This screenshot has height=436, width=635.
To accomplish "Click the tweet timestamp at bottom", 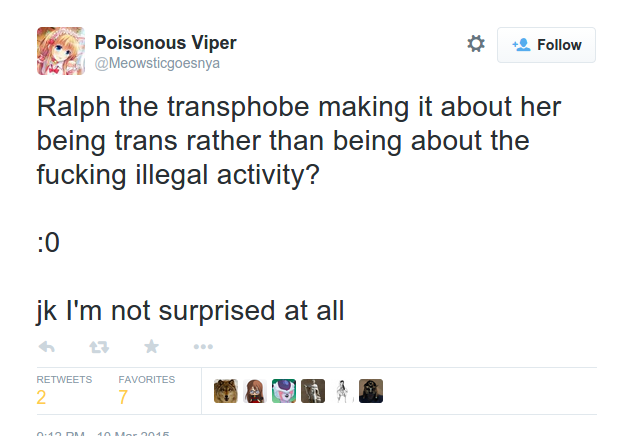I will [x=103, y=433].
